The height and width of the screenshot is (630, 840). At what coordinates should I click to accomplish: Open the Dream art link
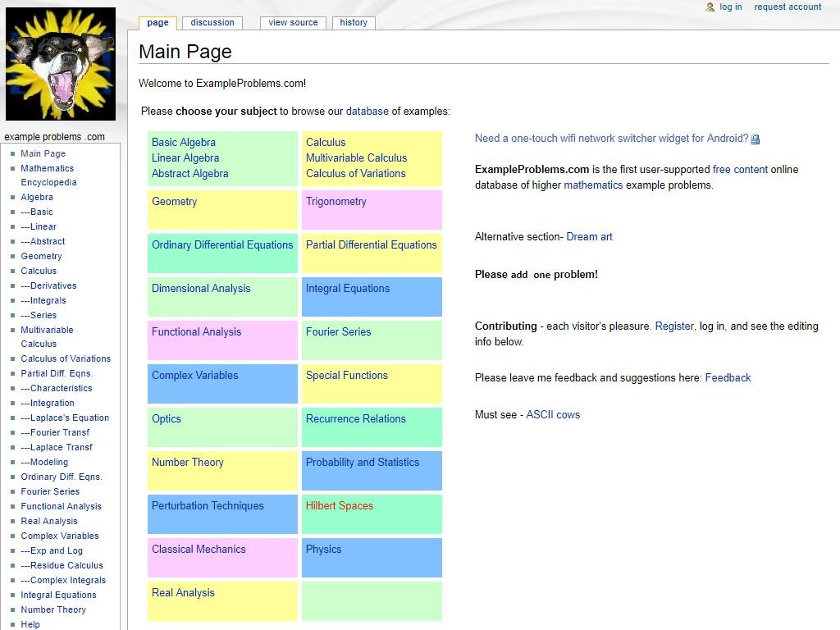[x=589, y=237]
